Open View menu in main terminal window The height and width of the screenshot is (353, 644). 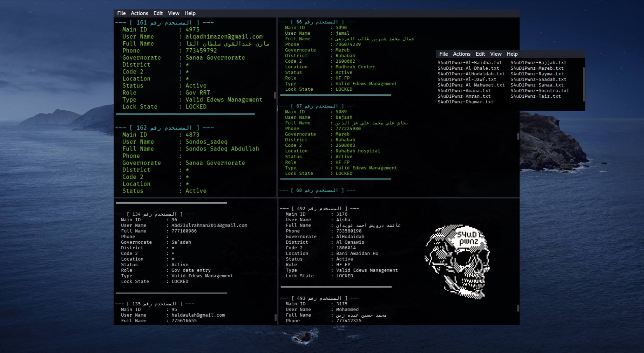coord(174,13)
